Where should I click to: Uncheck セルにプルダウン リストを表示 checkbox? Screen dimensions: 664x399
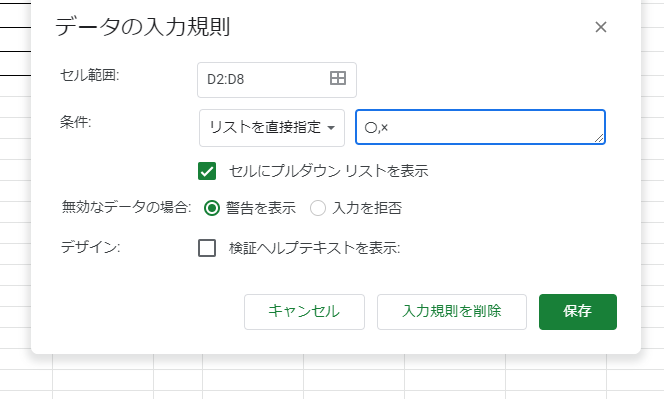pyautogui.click(x=207, y=171)
